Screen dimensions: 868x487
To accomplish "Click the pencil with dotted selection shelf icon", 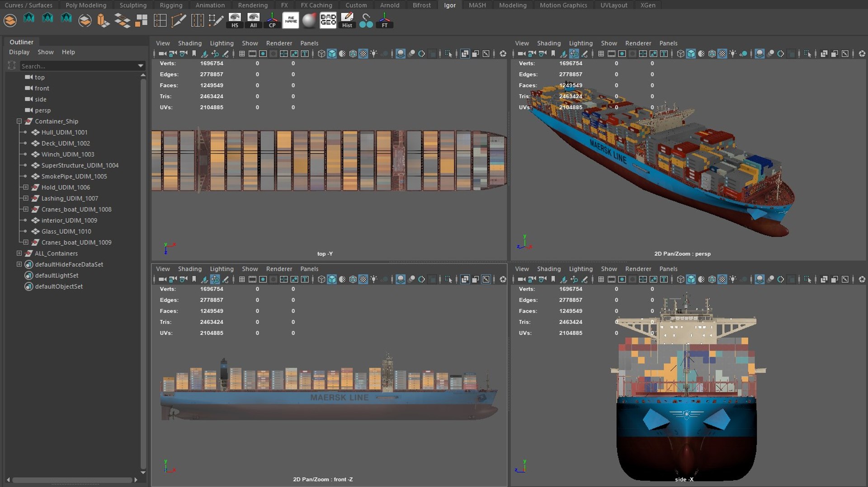I will pos(216,21).
